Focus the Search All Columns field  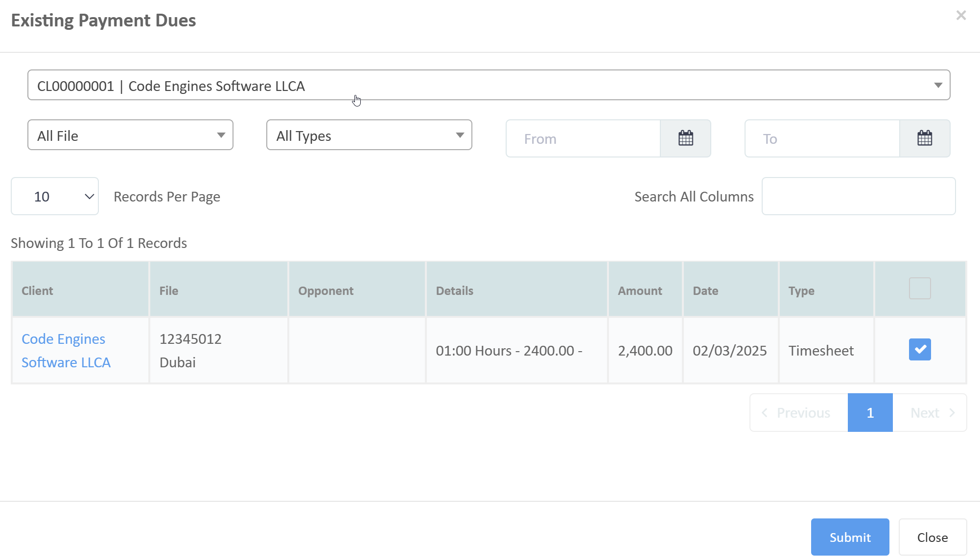point(858,196)
